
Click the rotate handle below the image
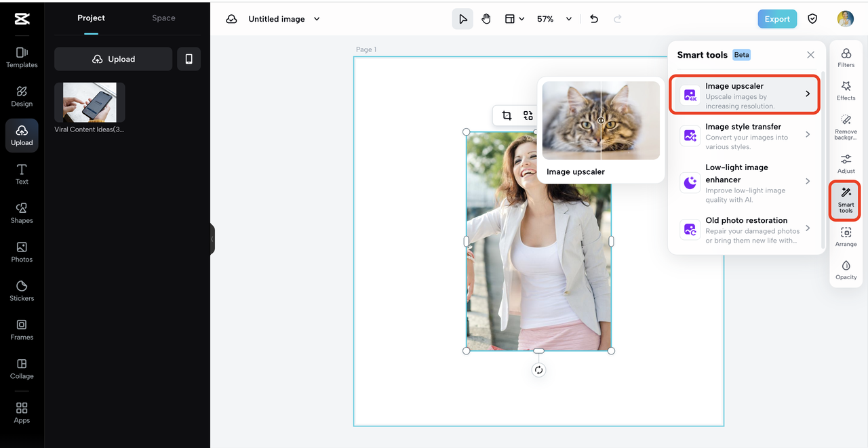click(x=538, y=370)
